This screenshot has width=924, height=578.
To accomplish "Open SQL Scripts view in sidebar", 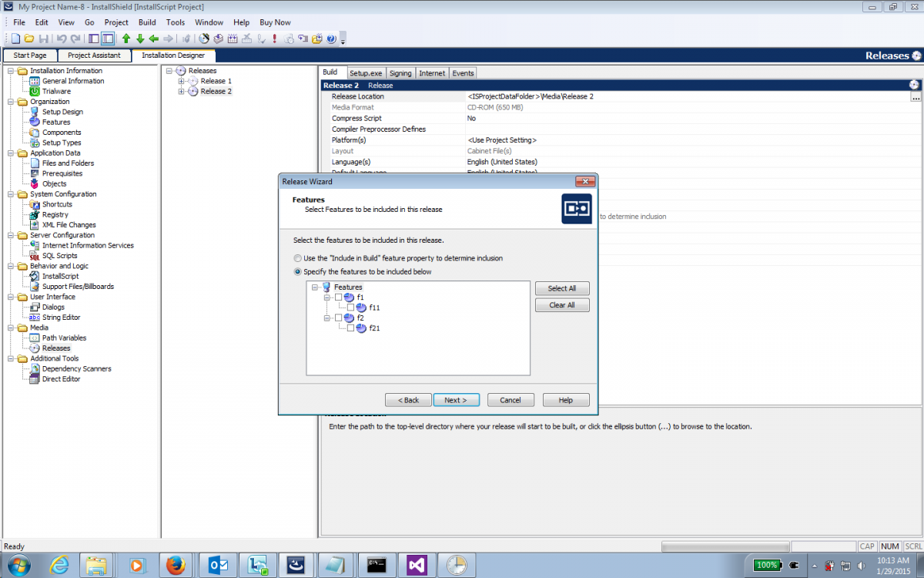I will click(x=59, y=256).
